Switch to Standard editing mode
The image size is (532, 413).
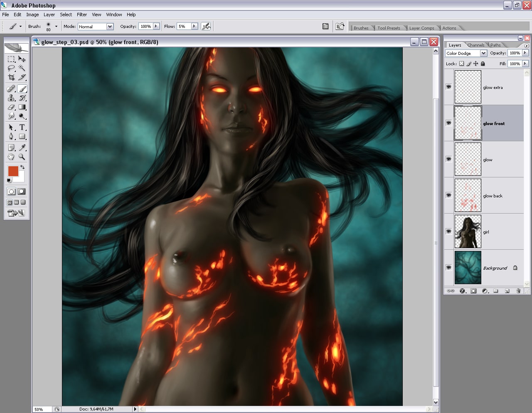tap(11, 192)
